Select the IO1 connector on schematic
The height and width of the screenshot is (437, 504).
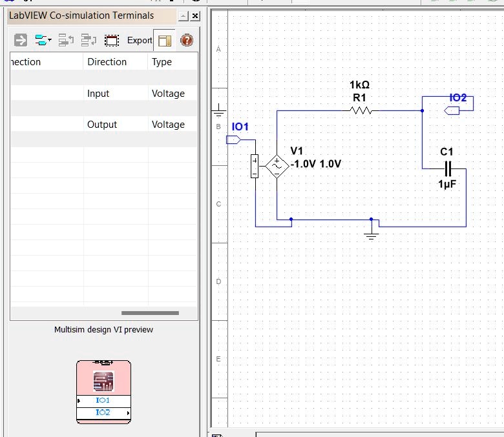pyautogui.click(x=233, y=139)
